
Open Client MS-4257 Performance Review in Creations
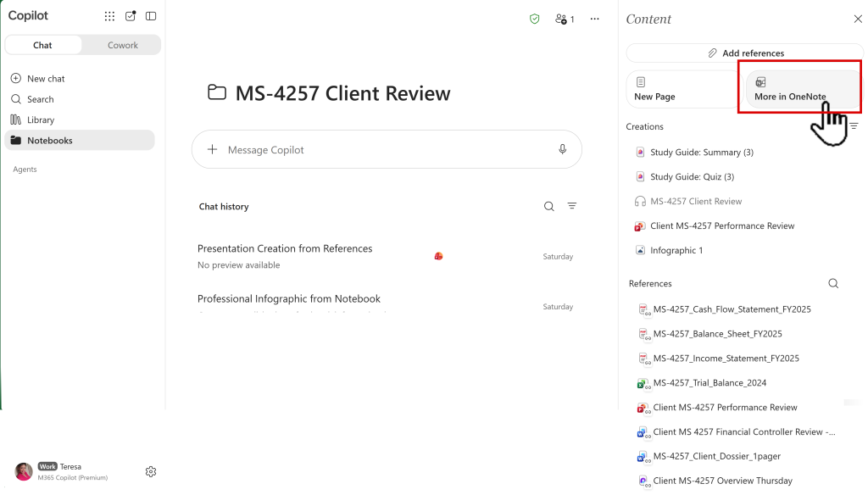pyautogui.click(x=722, y=226)
